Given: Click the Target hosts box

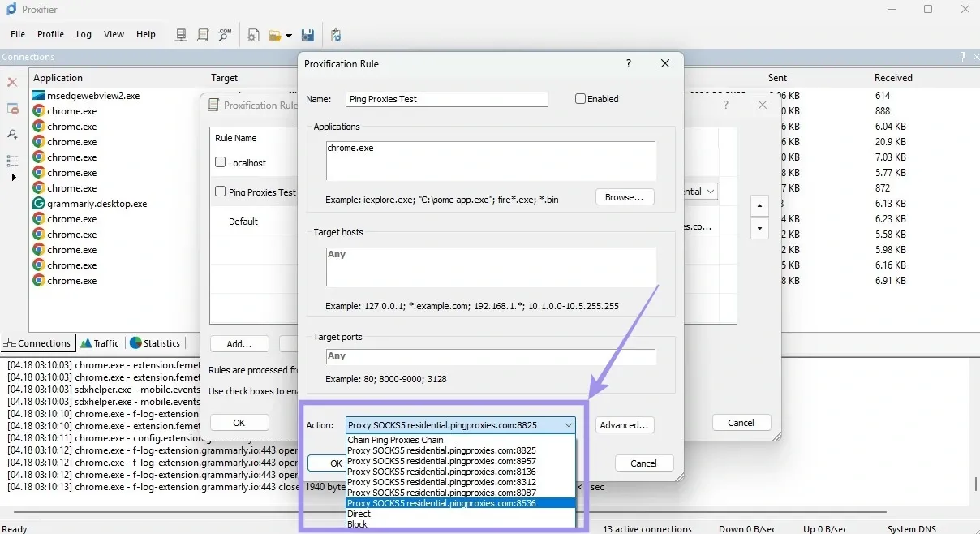Looking at the screenshot, I should [491, 267].
